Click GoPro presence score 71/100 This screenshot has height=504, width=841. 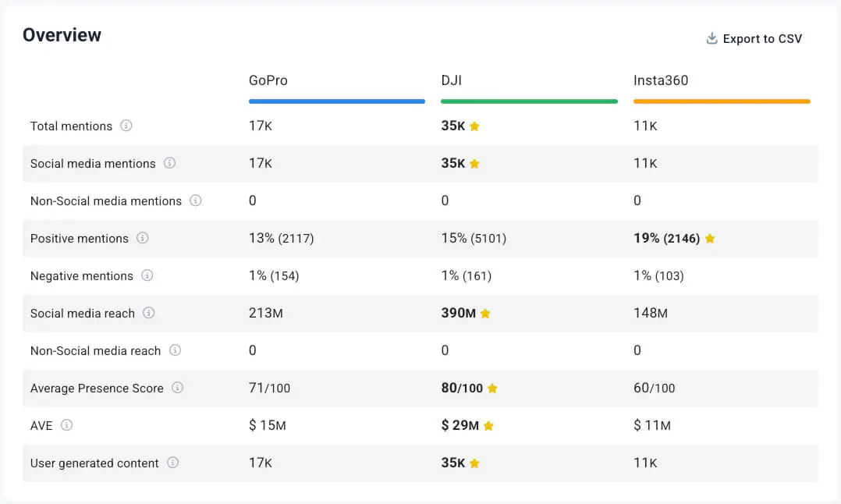[x=269, y=389]
